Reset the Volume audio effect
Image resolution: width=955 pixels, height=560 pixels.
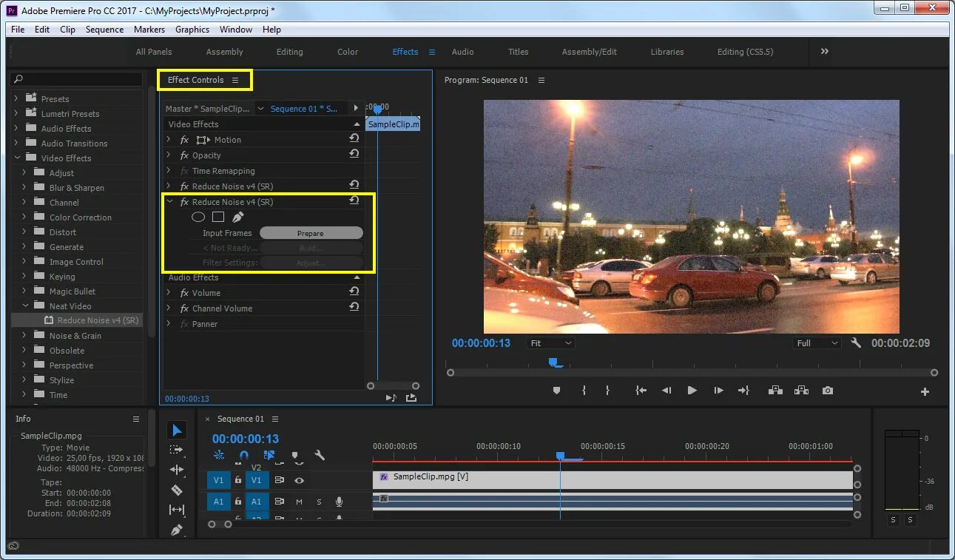coord(354,292)
